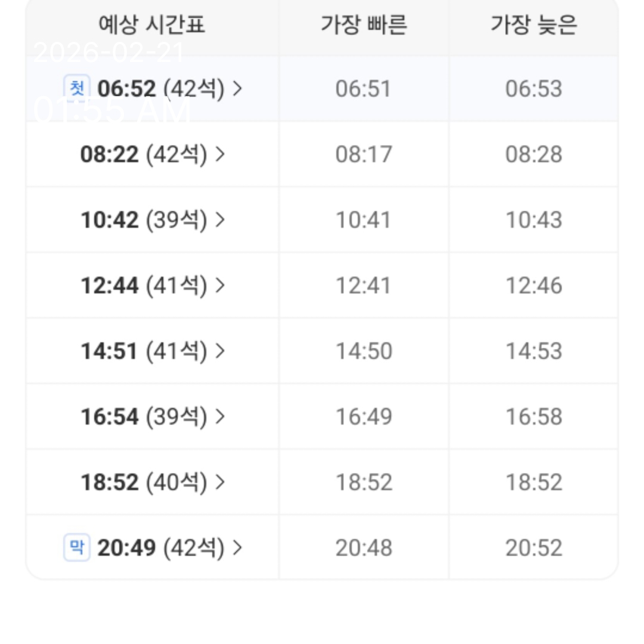Click the 막 (last) badge icon
644x644 pixels.
(x=76, y=547)
